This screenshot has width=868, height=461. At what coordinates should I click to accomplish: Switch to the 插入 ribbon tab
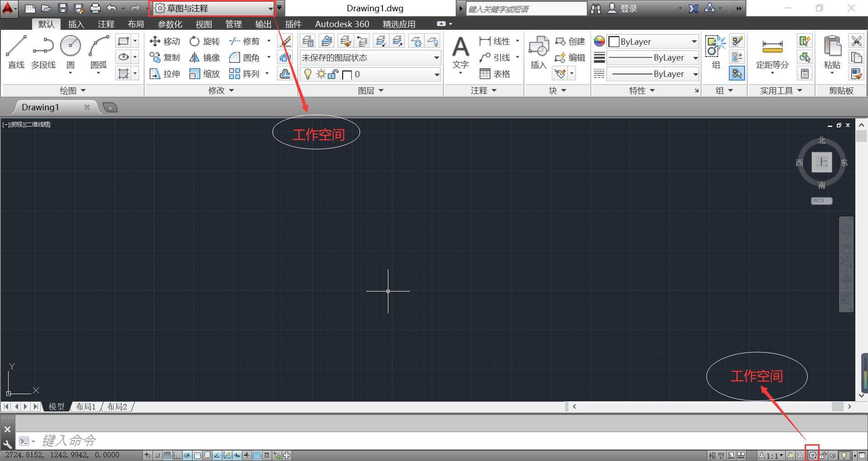(76, 24)
